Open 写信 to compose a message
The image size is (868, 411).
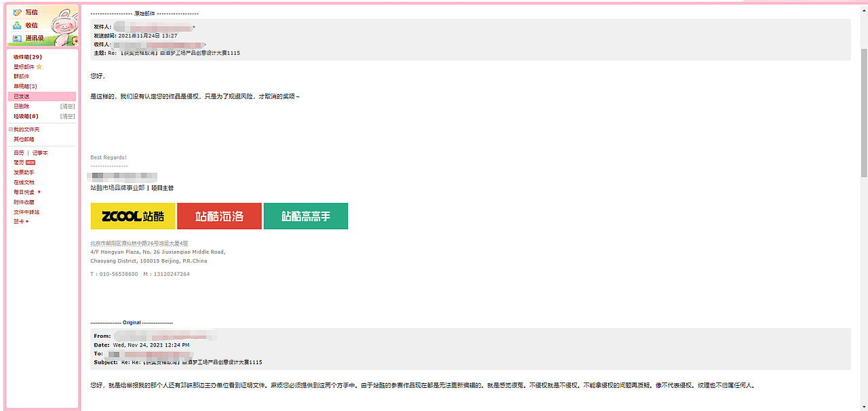coord(31,12)
